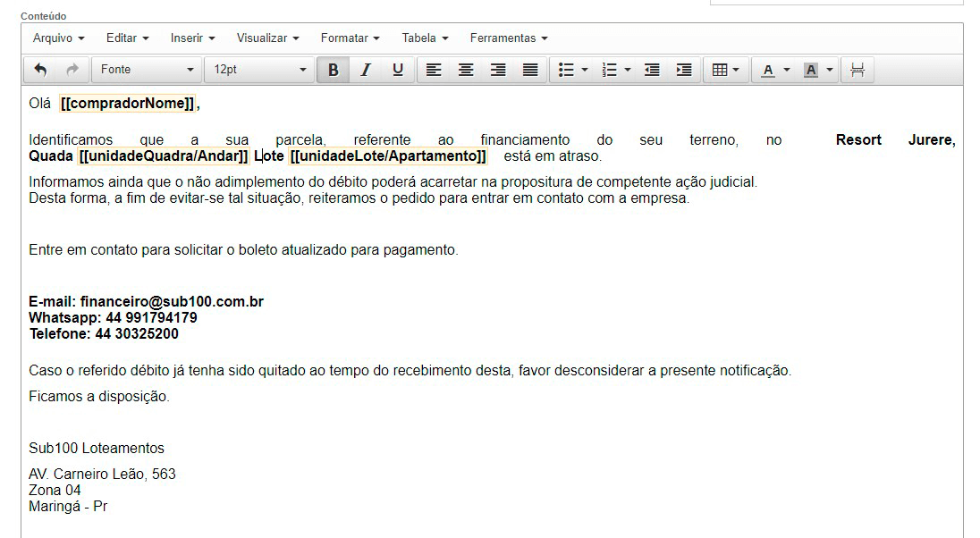
Task: Insert a page break
Action: pos(857,69)
